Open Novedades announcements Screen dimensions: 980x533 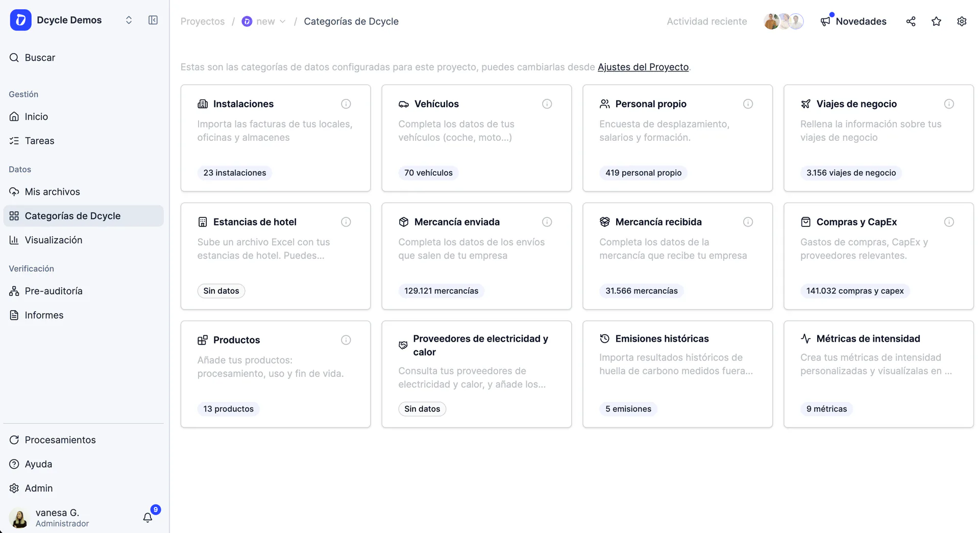tap(853, 21)
